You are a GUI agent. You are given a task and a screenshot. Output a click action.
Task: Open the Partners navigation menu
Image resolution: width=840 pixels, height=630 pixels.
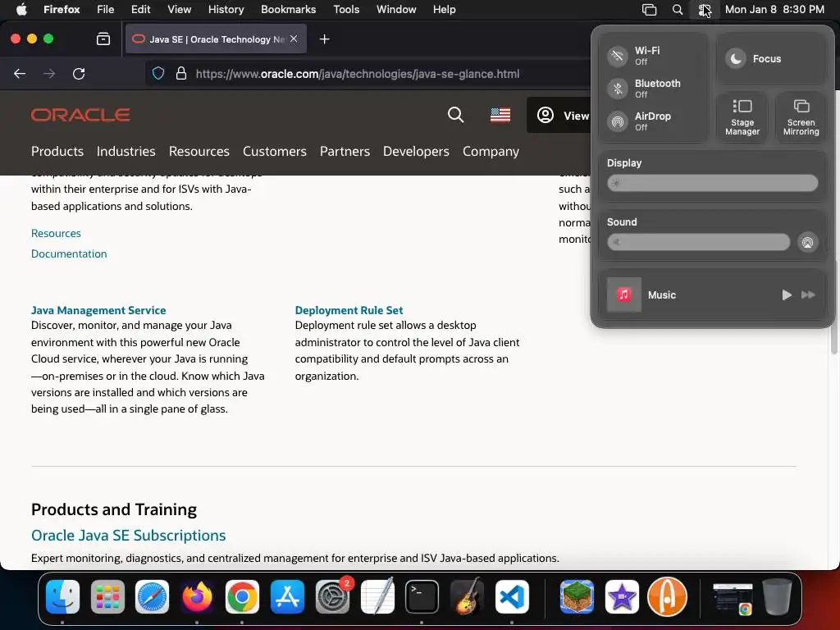coord(345,152)
